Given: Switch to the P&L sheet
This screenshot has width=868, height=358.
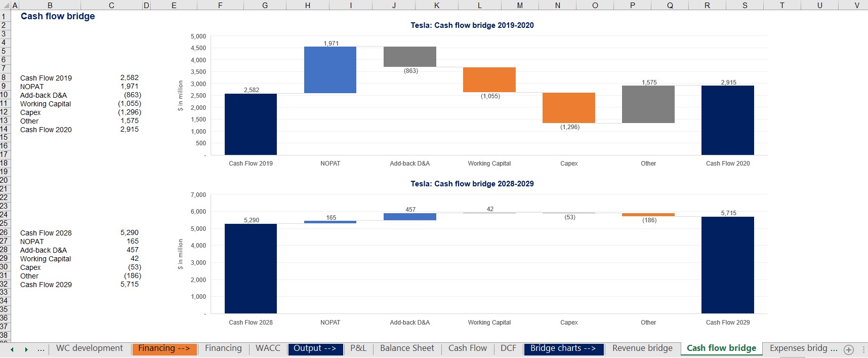Looking at the screenshot, I should click(358, 348).
